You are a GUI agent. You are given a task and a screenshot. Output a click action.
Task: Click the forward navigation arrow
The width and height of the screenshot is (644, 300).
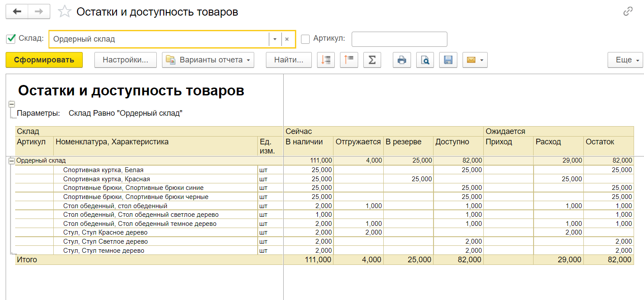(x=39, y=12)
